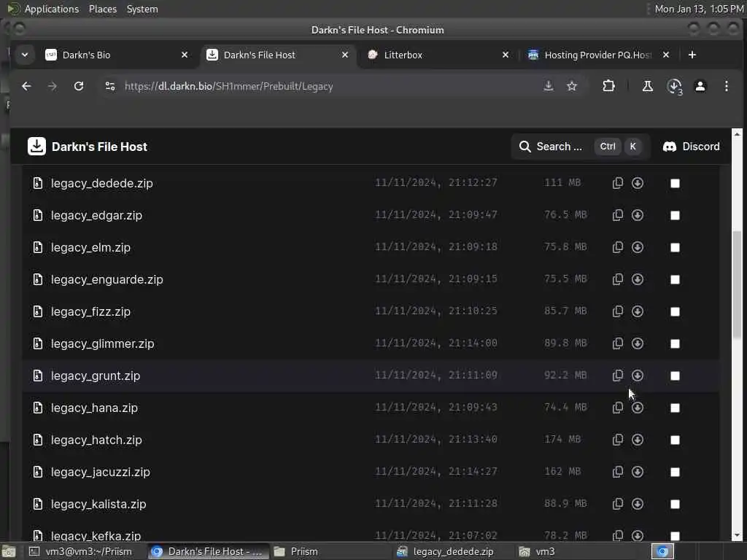The image size is (747, 560).
Task: Download legacy_grunt.zip using its download icon
Action: pos(638,376)
